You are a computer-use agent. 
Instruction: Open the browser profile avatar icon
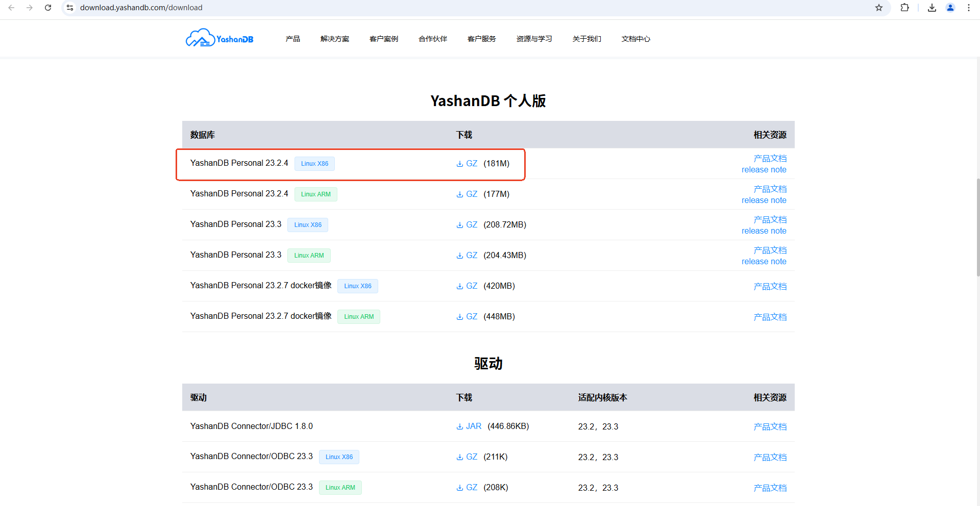pyautogui.click(x=950, y=8)
